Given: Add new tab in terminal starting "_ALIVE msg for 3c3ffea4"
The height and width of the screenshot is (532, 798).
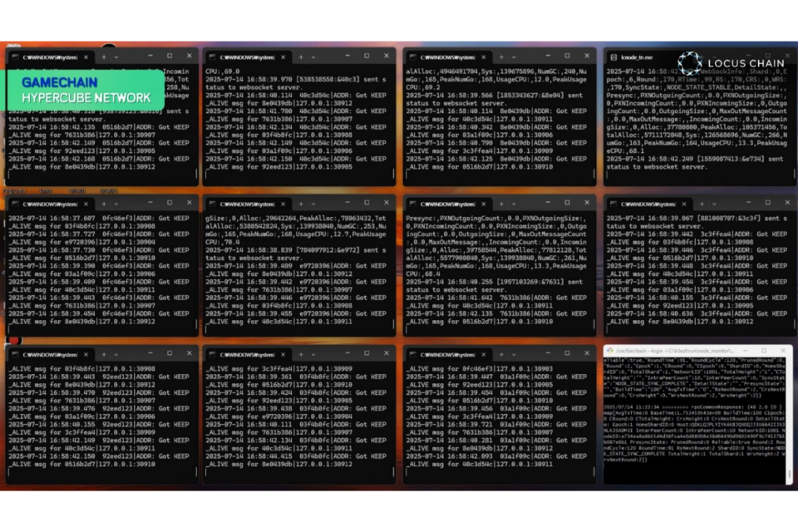Looking at the screenshot, I should [302, 352].
